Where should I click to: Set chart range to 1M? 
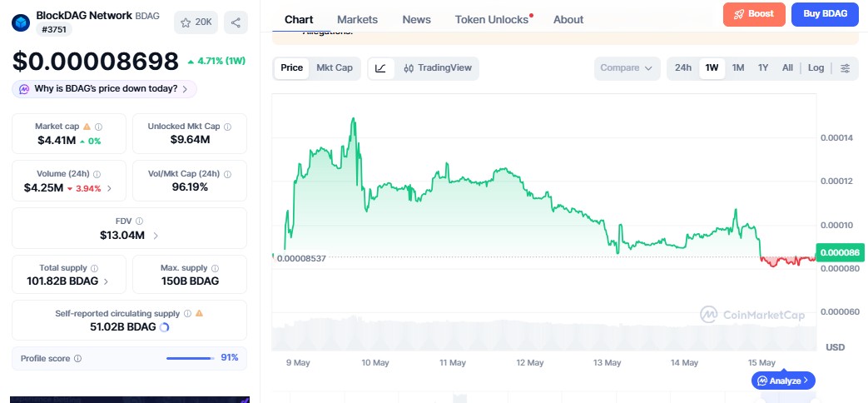[738, 68]
